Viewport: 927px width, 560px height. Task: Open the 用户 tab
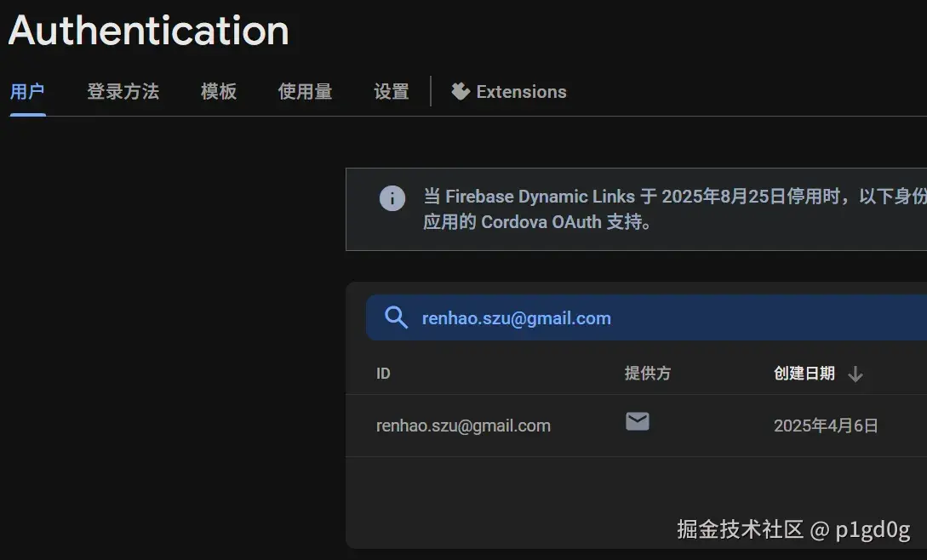27,92
